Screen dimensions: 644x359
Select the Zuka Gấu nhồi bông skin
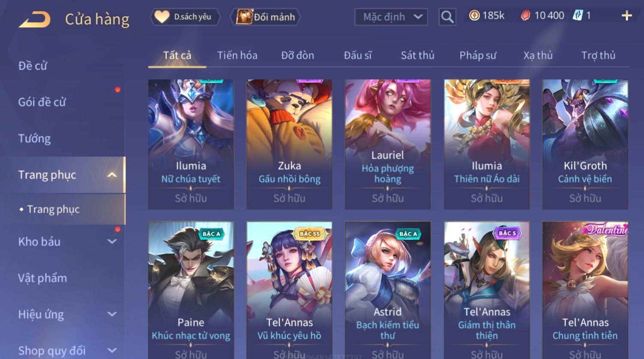(x=289, y=144)
